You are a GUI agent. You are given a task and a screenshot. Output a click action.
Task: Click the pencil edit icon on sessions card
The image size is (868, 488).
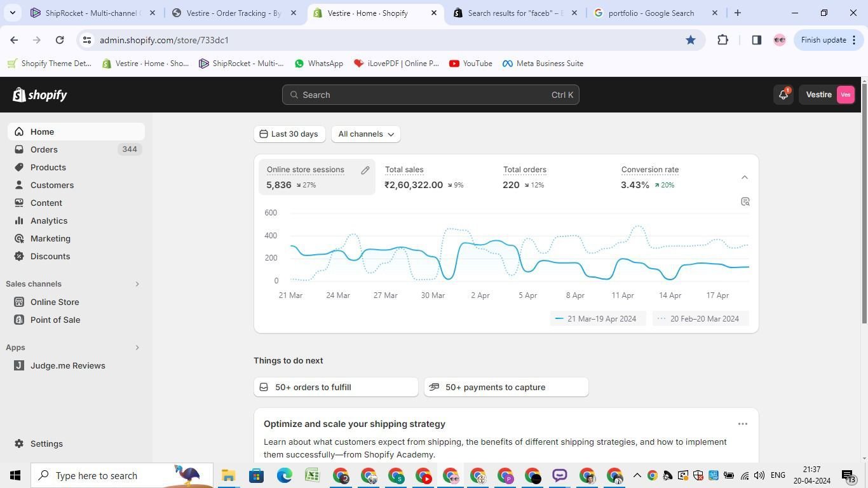click(365, 170)
